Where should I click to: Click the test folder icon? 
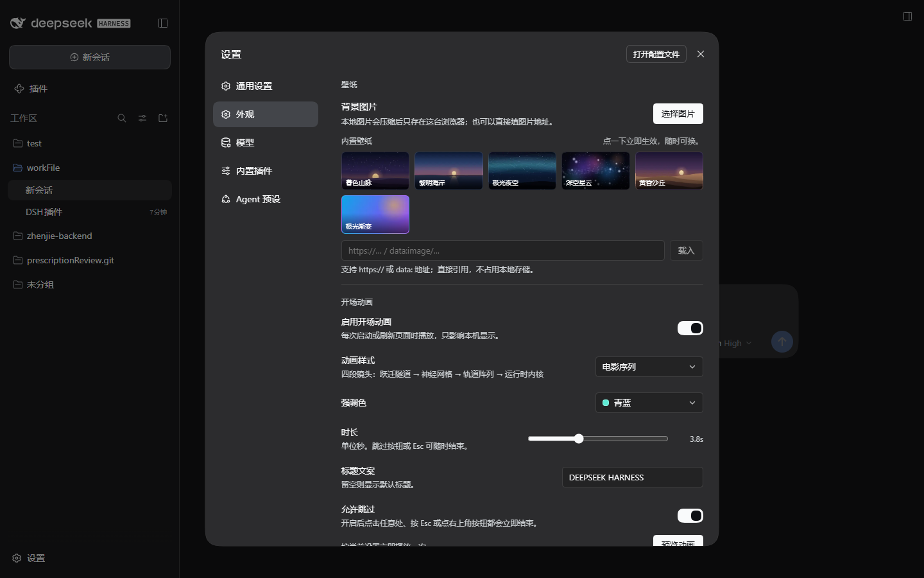[x=18, y=143]
